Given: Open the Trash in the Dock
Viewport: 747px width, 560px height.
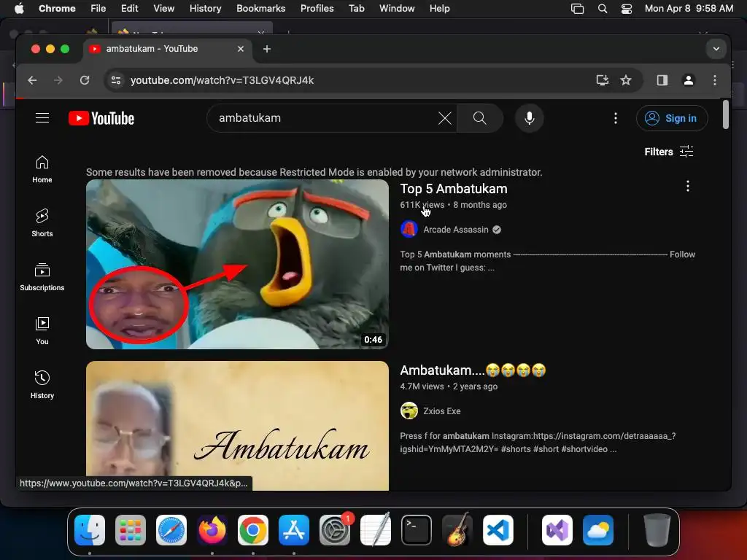Looking at the screenshot, I should point(657,530).
